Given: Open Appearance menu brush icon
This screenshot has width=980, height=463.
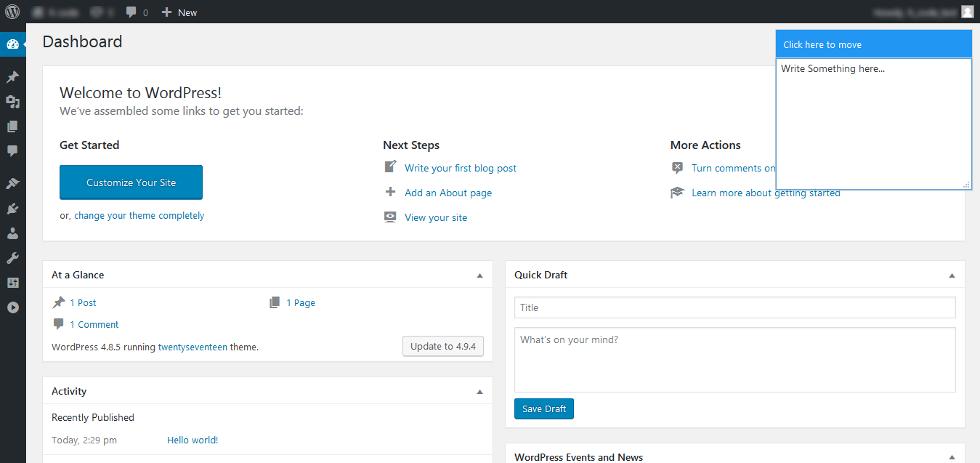Looking at the screenshot, I should click(12, 184).
